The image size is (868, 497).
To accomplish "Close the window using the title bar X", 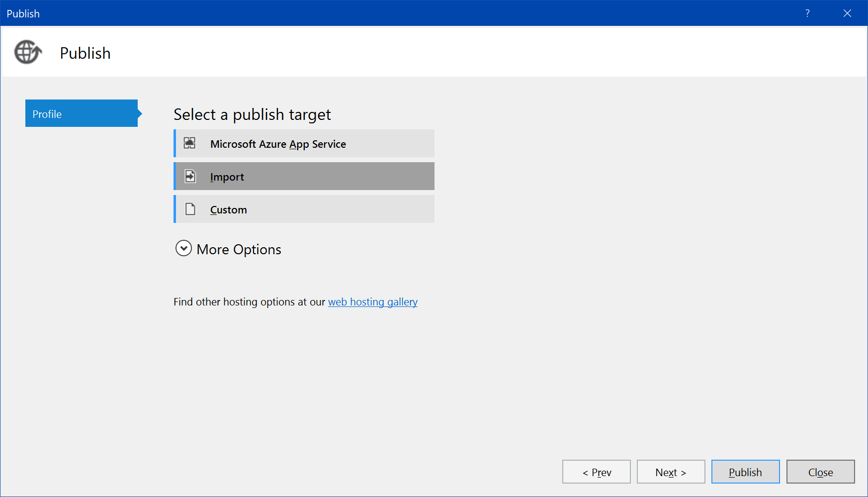I will point(847,13).
